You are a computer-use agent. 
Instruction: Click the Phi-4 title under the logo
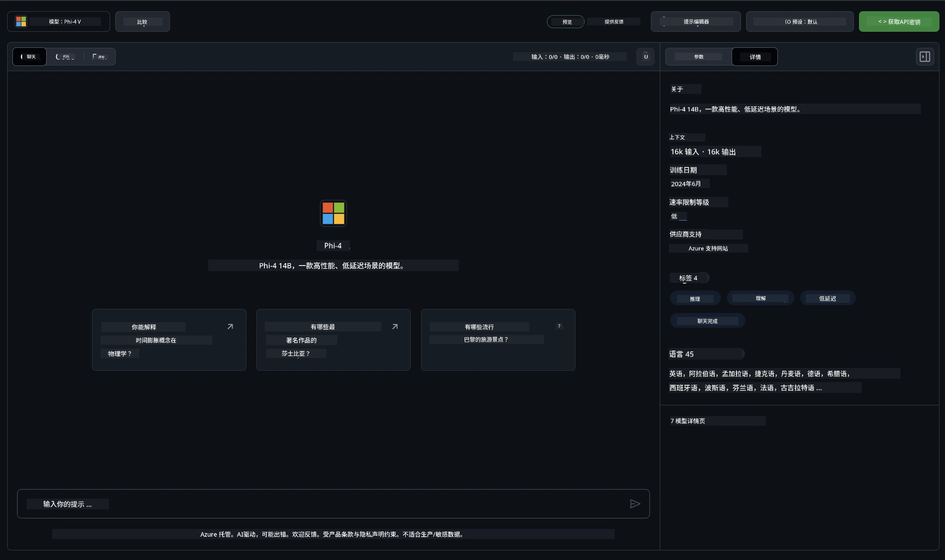click(x=333, y=245)
